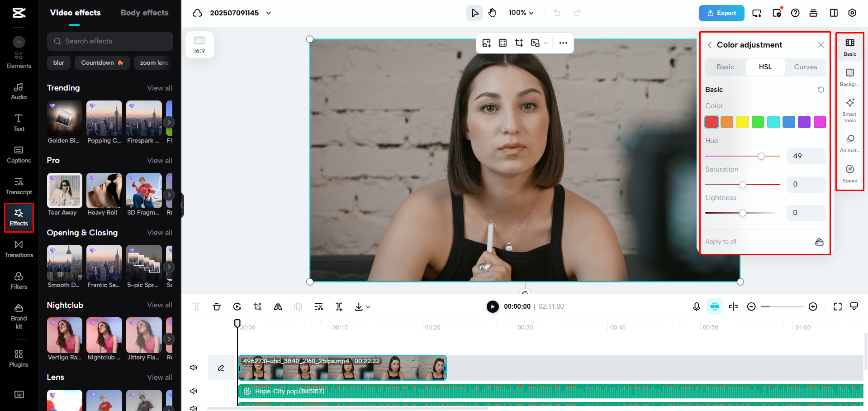
Task: Select the mirror flip icon above timeline
Action: (x=278, y=306)
